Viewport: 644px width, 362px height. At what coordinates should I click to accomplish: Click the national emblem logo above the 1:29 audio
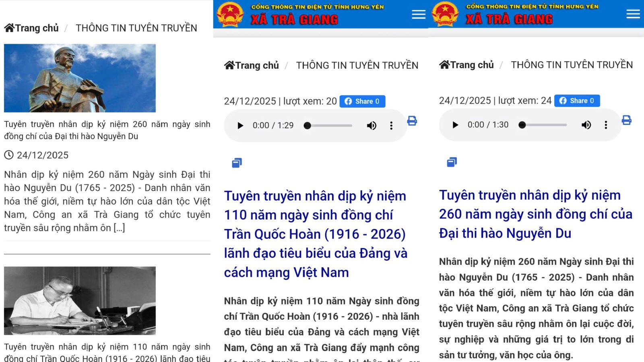[x=230, y=14]
